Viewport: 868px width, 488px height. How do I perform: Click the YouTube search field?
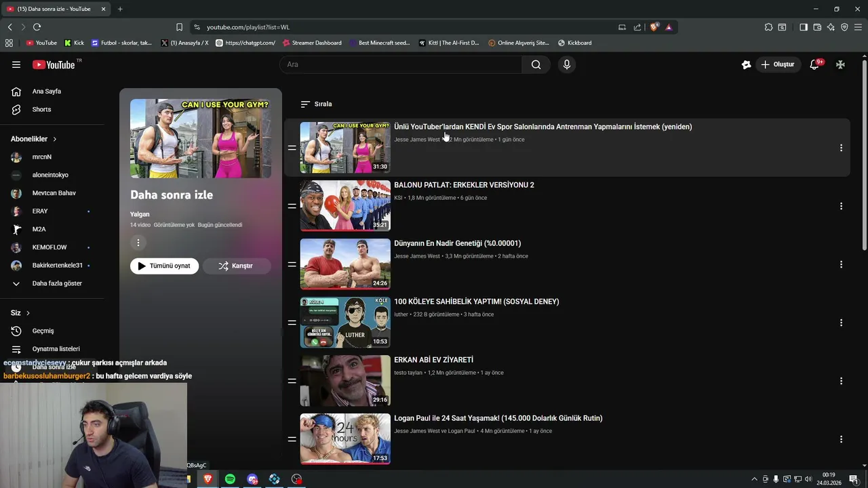tap(401, 64)
